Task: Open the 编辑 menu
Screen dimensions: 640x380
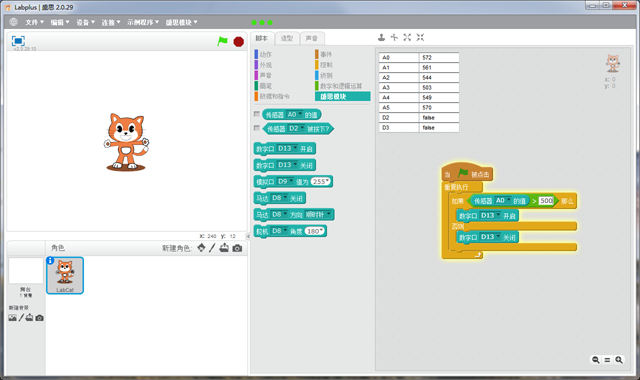Action: click(60, 22)
